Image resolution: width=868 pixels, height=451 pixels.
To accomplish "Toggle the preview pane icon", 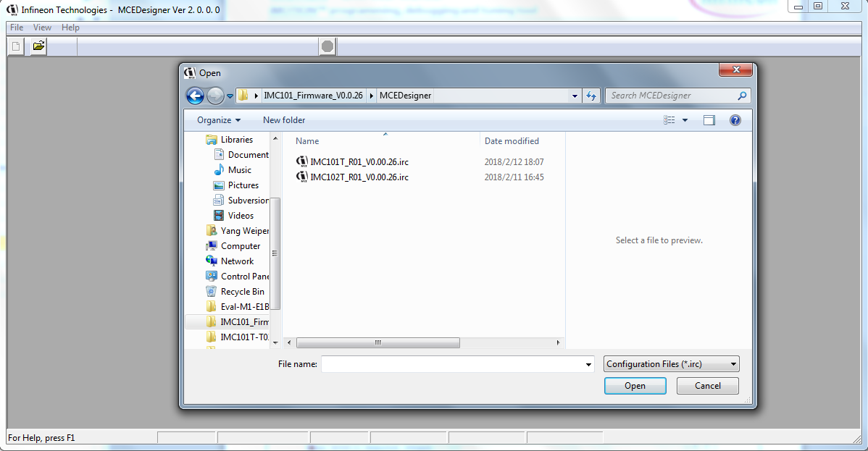I will (x=709, y=120).
